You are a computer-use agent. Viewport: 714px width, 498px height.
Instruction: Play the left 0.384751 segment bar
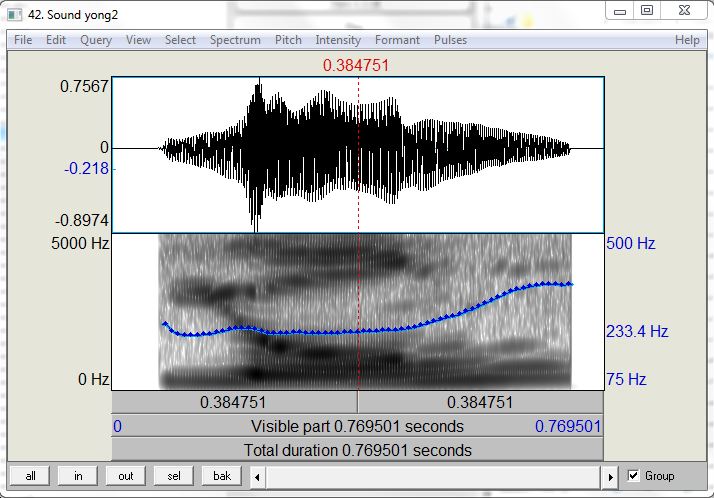pos(235,402)
